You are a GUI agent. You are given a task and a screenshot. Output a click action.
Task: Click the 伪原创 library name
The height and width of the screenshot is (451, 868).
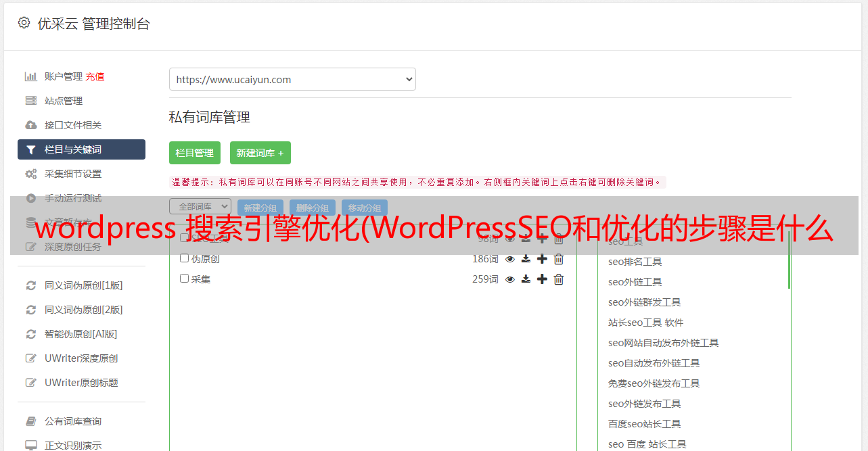point(205,259)
